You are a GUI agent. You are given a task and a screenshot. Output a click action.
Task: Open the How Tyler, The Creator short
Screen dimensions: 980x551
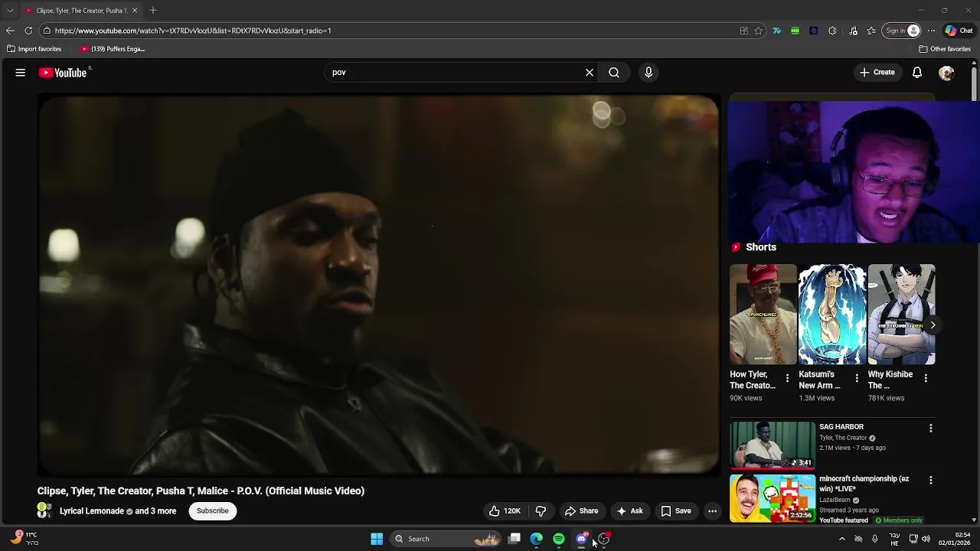click(x=763, y=315)
